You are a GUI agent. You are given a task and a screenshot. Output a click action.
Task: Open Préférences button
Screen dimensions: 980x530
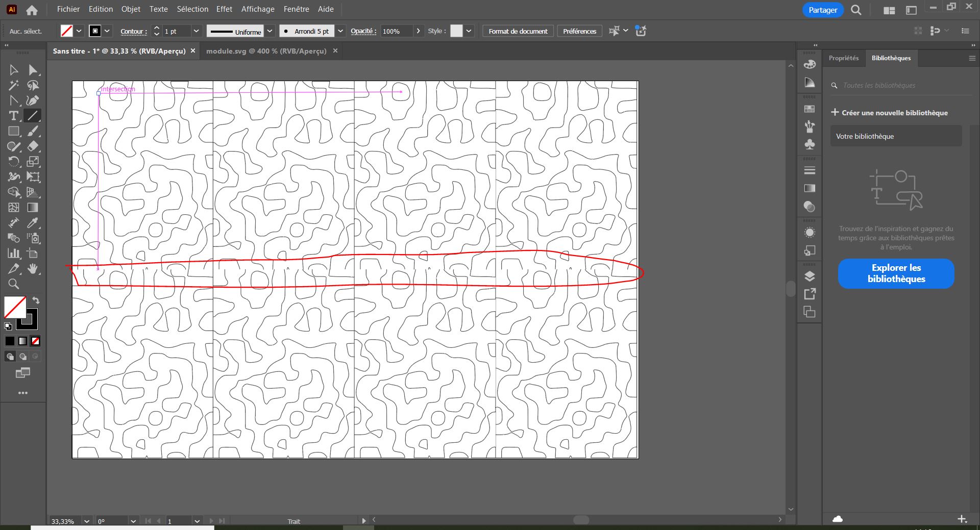(579, 31)
